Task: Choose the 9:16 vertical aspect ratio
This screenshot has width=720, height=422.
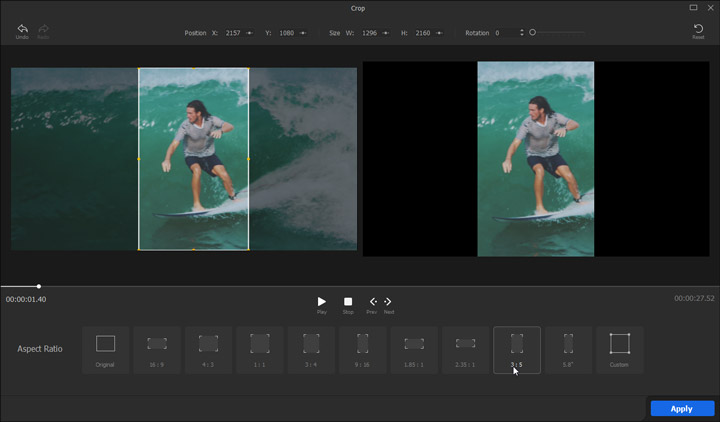Action: click(x=362, y=350)
